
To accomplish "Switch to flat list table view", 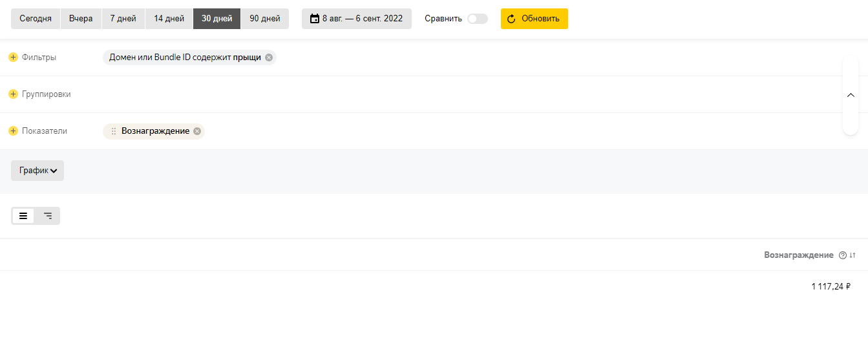I will tap(23, 216).
